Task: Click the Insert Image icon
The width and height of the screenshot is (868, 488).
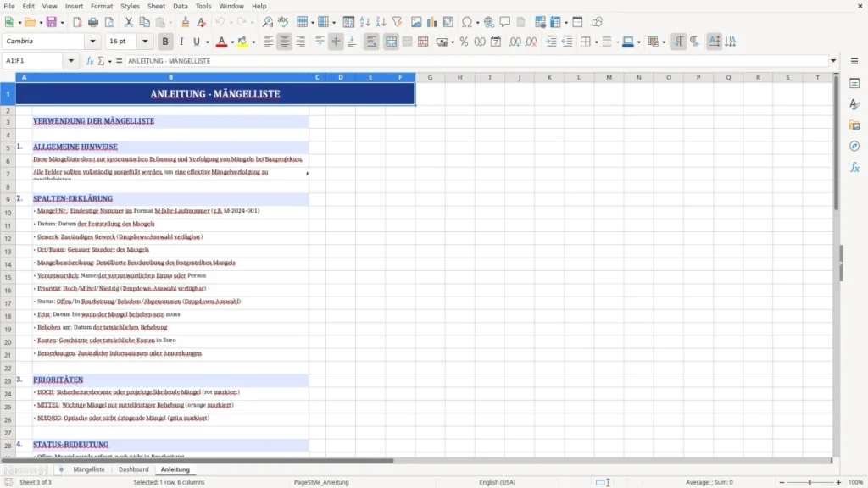Action: pyautogui.click(x=416, y=22)
